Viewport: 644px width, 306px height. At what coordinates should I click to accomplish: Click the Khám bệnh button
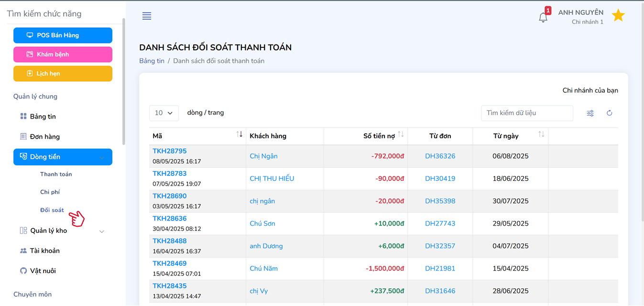(63, 55)
